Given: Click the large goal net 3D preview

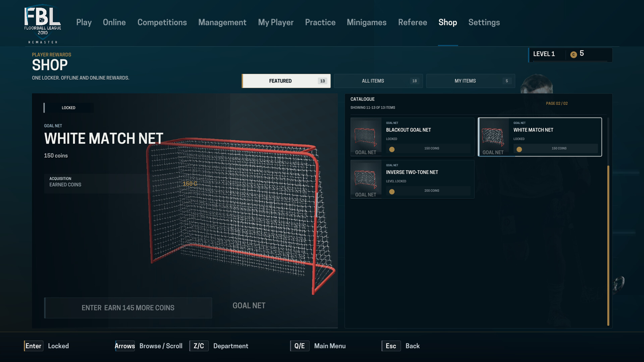Looking at the screenshot, I should (x=240, y=215).
